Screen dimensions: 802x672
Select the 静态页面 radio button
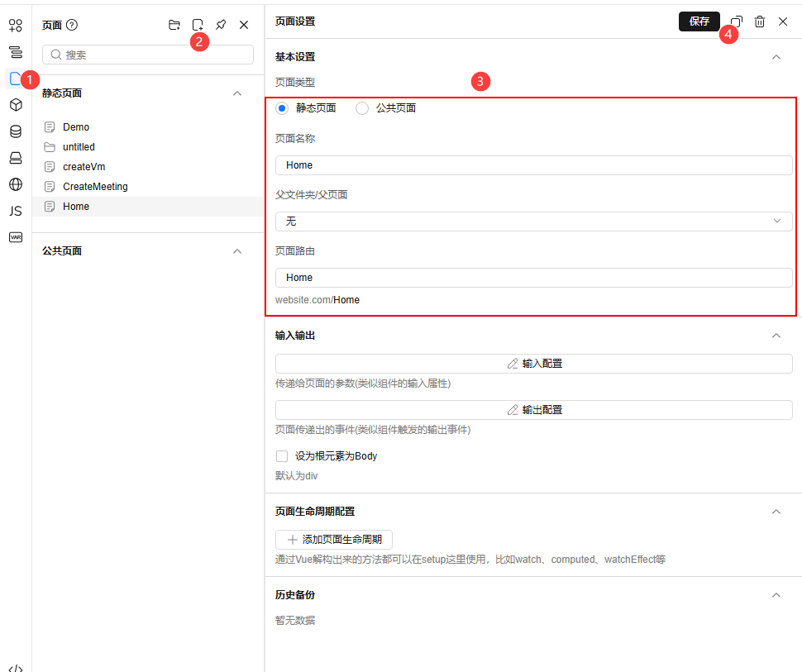tap(283, 107)
